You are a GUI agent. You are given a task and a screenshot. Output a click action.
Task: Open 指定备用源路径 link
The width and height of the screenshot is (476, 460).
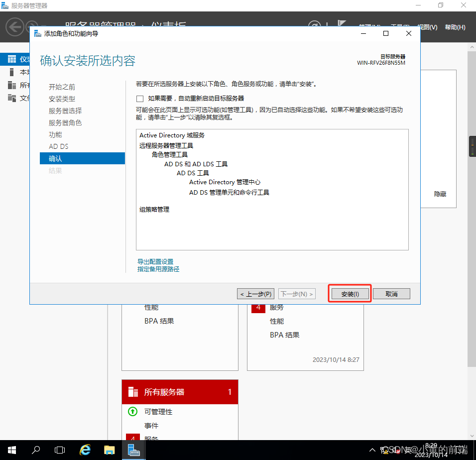click(158, 269)
